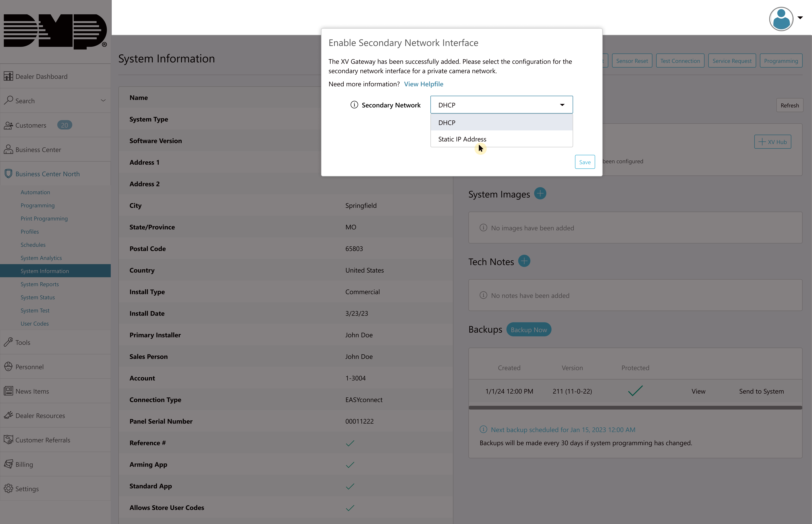Click the Dealer Resources icon
This screenshot has width=812, height=524.
coord(9,415)
